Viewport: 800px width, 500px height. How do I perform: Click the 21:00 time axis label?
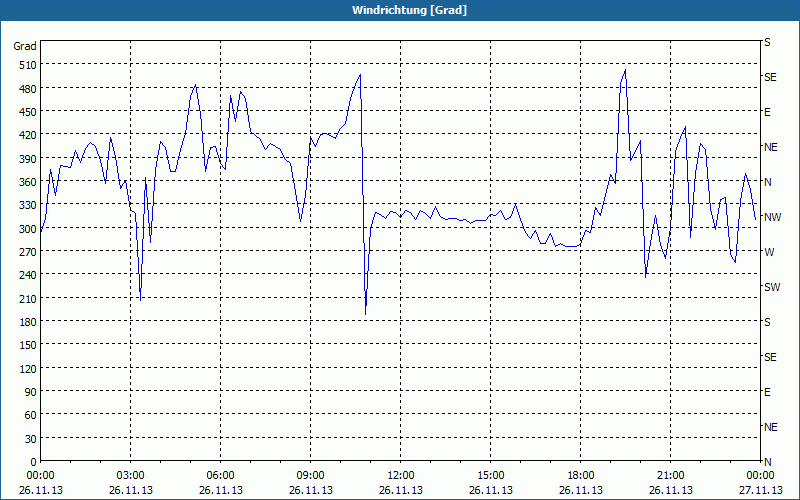[x=670, y=476]
